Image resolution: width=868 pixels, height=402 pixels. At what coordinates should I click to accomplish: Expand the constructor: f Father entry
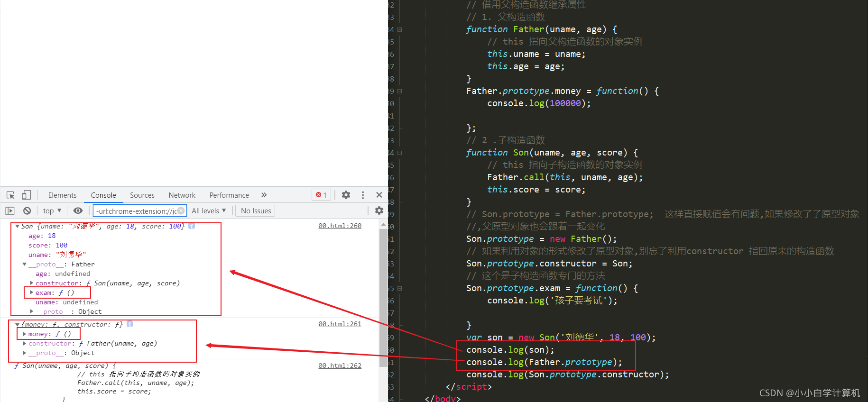[x=24, y=343]
